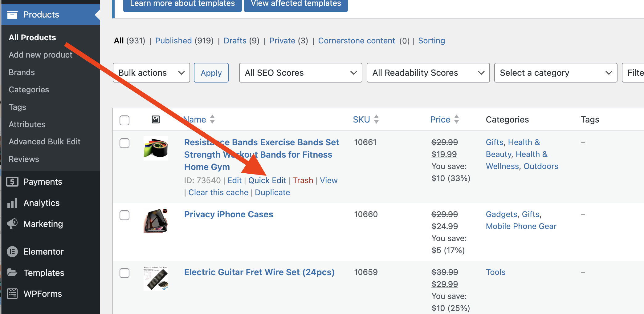Select the Payments sidebar icon
644x314 pixels.
[12, 182]
